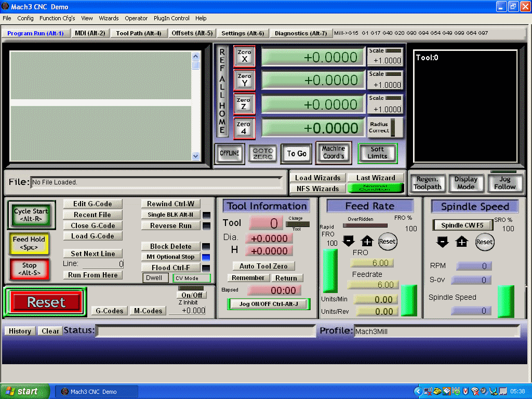Click the Rapid FRO green slider bar
Image resolution: width=532 pixels, height=399 pixels.
tap(330, 271)
